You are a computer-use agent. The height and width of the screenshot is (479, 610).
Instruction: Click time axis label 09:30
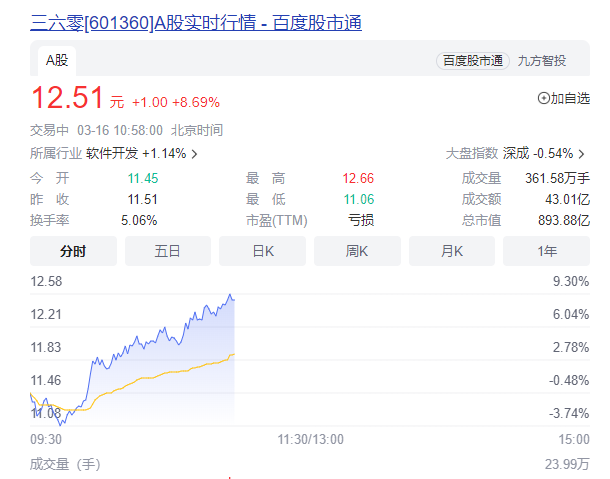pyautogui.click(x=46, y=439)
